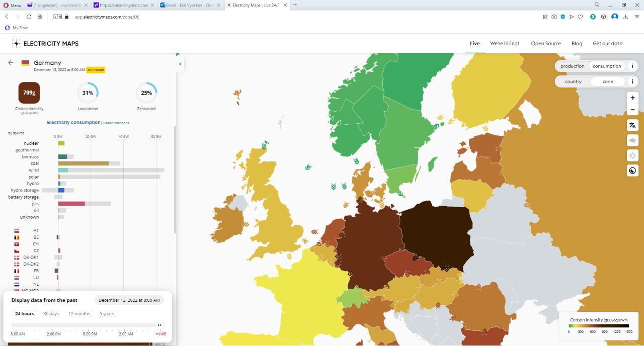Click the Get our data link
The width and height of the screenshot is (644, 346).
pos(607,43)
